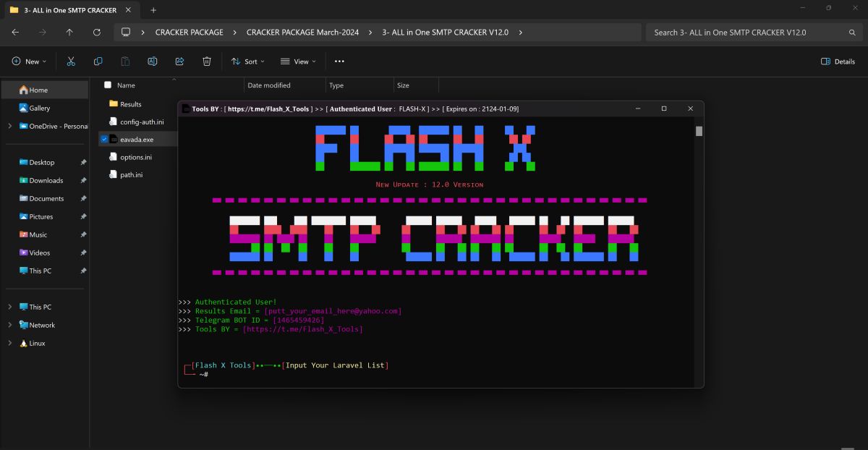Click the PC icon in address bar
The height and width of the screenshot is (450, 868).
126,33
